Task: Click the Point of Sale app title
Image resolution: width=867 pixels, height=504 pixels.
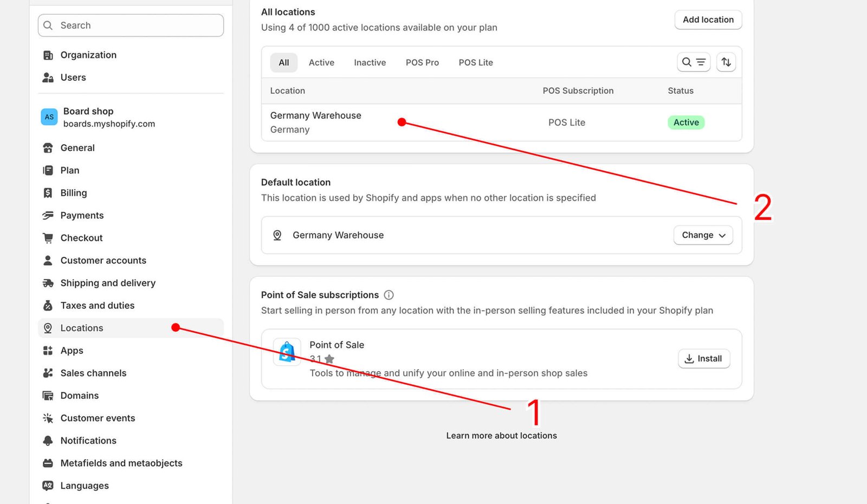Action: tap(337, 345)
